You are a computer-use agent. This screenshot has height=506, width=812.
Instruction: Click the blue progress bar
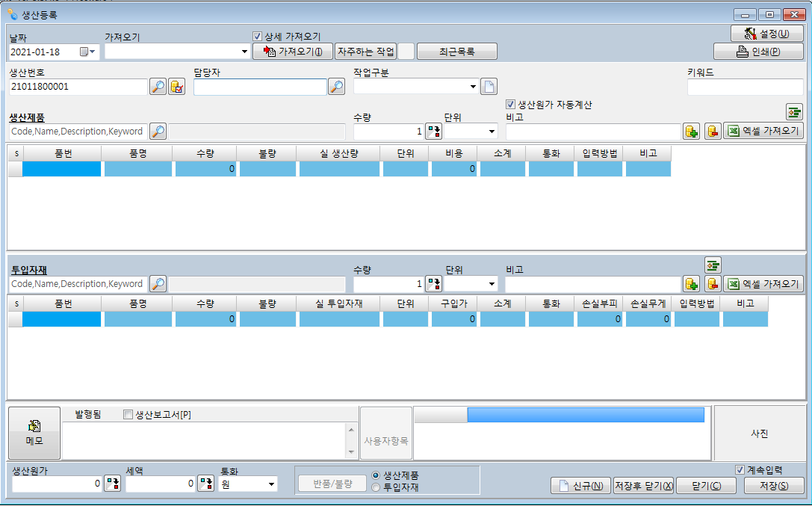[586, 415]
